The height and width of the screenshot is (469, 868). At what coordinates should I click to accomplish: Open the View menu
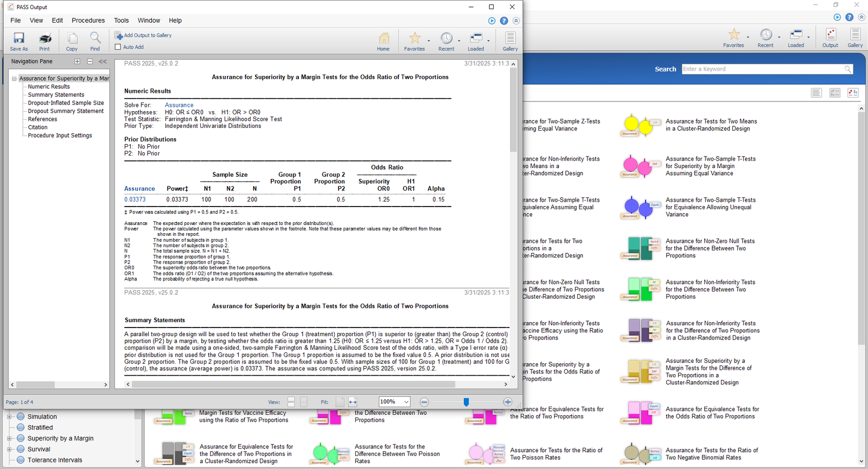(x=36, y=21)
